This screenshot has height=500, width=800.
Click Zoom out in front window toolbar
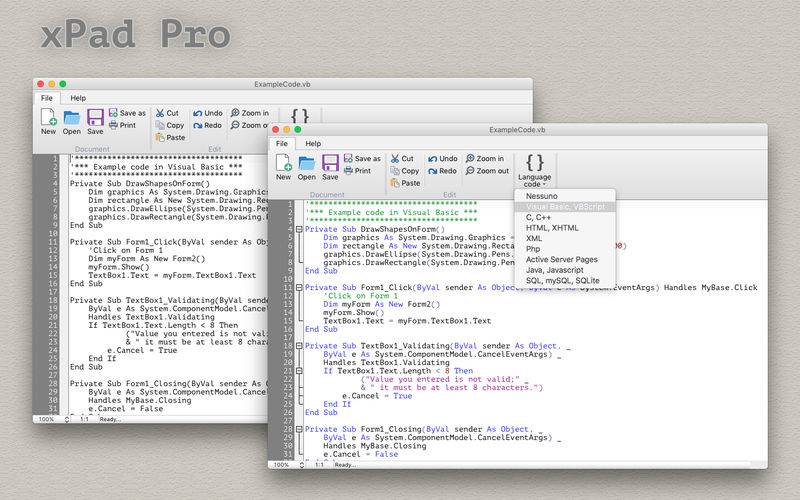point(487,171)
